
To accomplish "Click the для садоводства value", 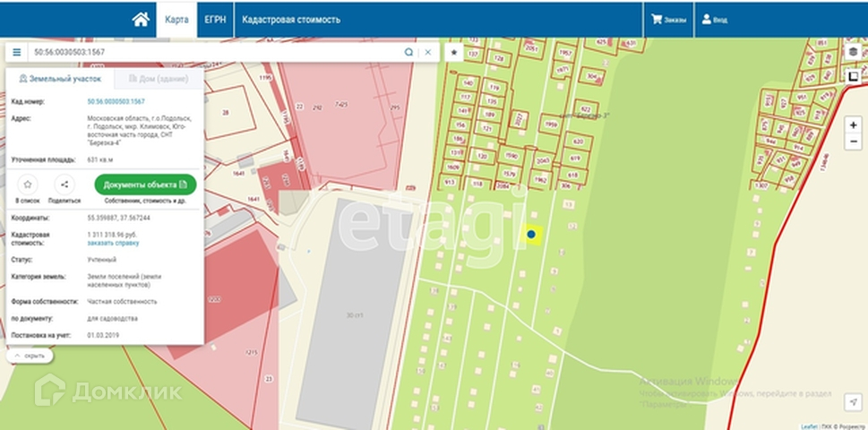I will click(112, 319).
